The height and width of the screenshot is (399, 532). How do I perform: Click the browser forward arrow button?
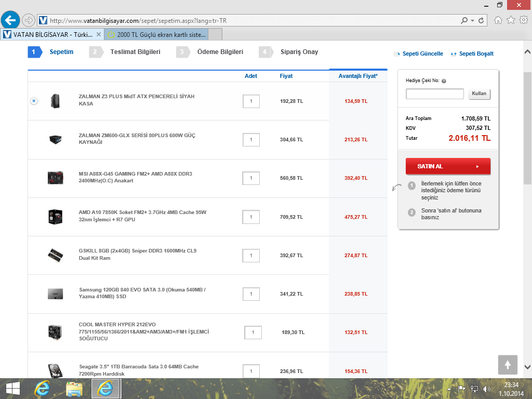point(29,20)
